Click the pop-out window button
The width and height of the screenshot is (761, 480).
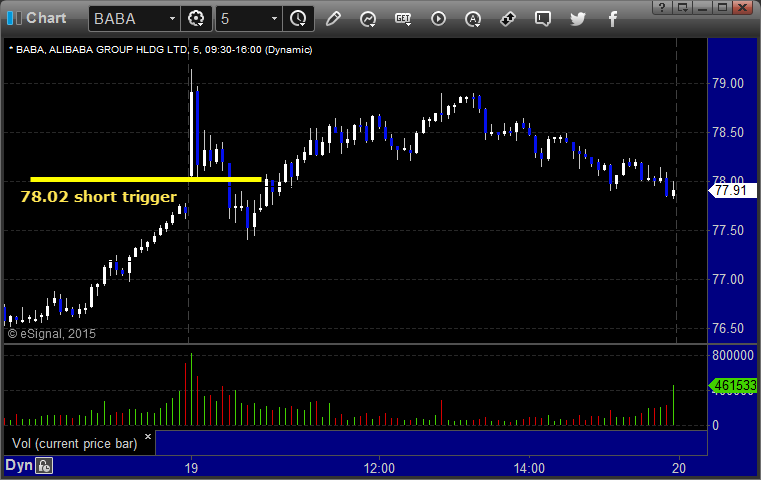click(682, 7)
